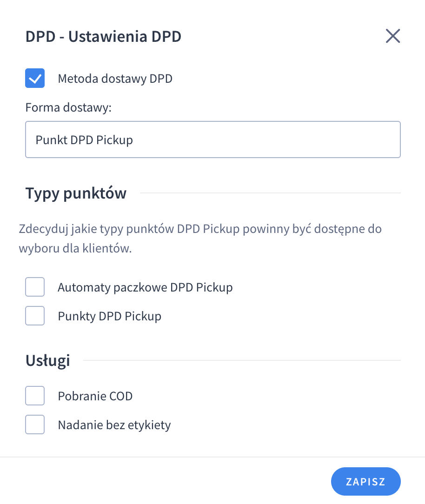This screenshot has width=425, height=504.
Task: Click the Metoda dostawy DPD label
Action: tap(115, 78)
